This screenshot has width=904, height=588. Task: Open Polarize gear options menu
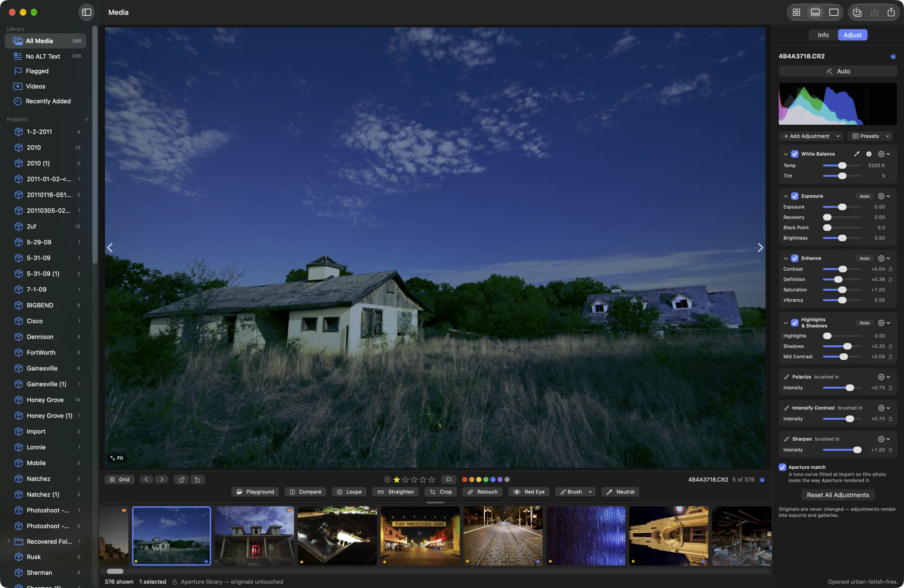(x=884, y=377)
